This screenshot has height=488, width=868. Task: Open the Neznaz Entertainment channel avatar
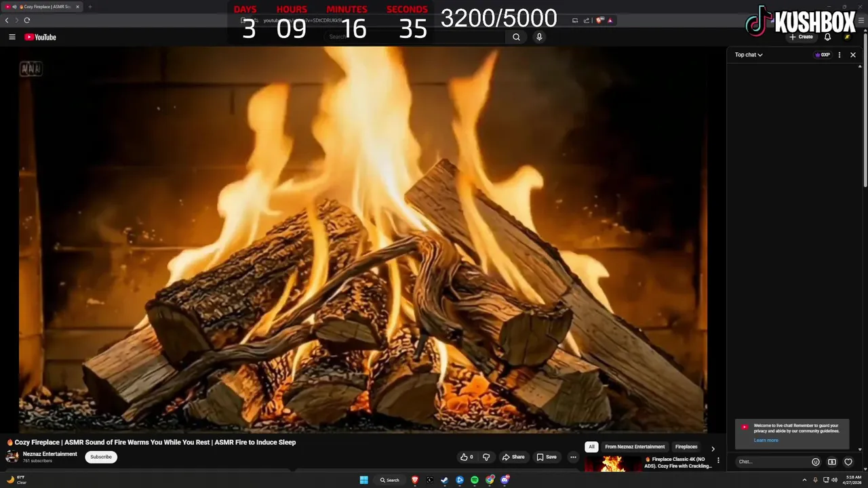(12, 457)
